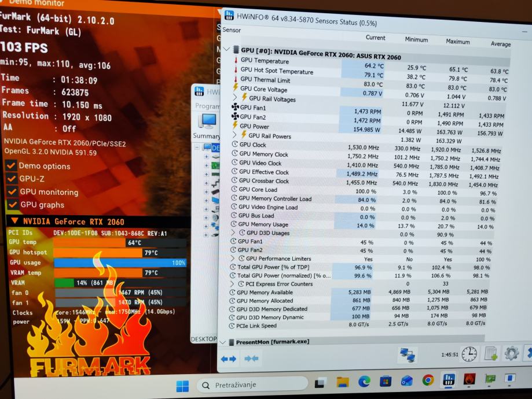Click the Maximum column header
Viewport: 532px width, 399px height.
[x=458, y=42]
